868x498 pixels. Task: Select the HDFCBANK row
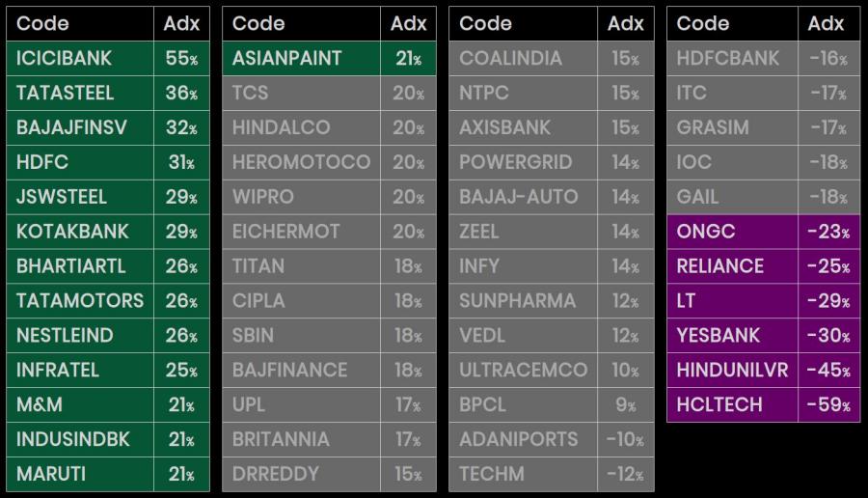[x=764, y=58]
